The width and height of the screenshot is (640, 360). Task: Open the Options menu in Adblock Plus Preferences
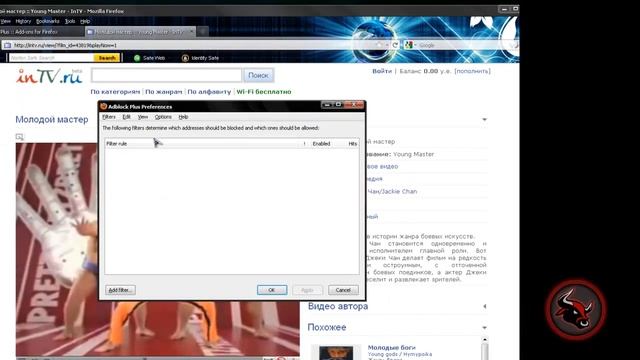[x=163, y=117]
